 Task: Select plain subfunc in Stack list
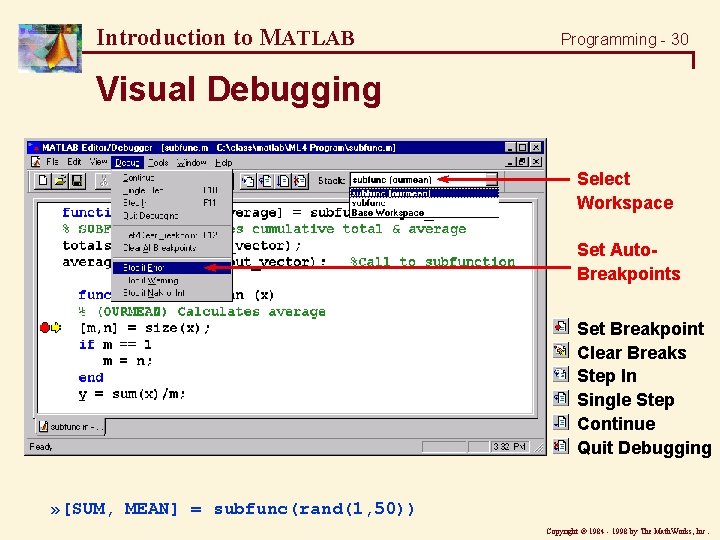coord(424,202)
